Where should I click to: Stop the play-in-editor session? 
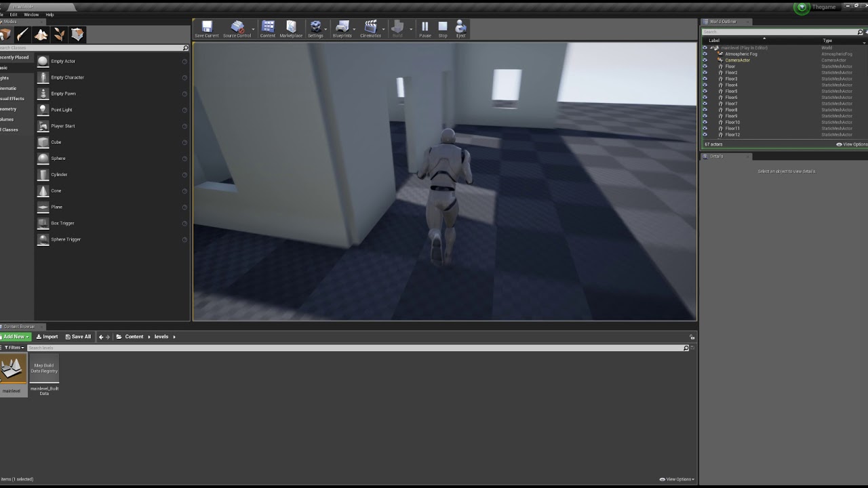443,28
